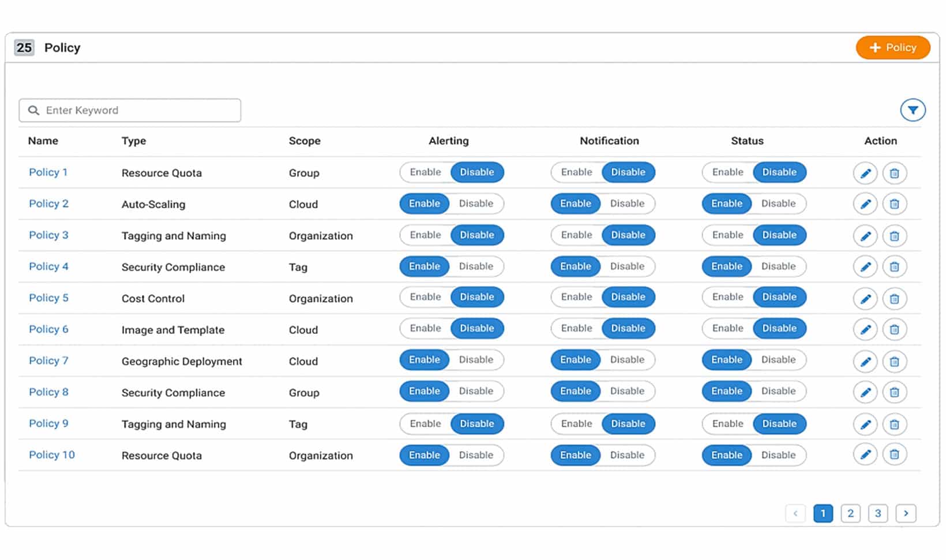The width and height of the screenshot is (946, 560).
Task: Enable Status for Policy 3
Action: [727, 235]
